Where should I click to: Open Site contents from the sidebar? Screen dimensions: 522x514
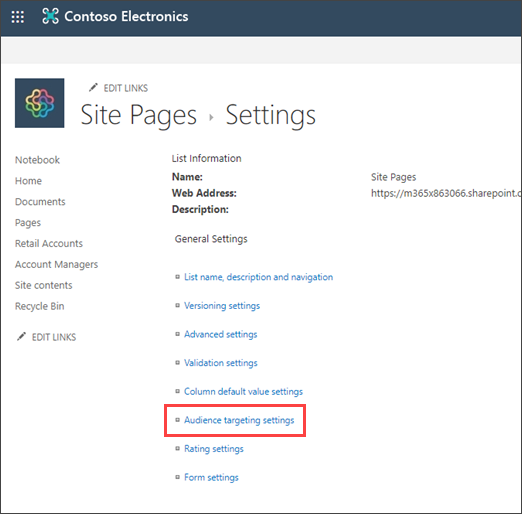pyautogui.click(x=43, y=285)
